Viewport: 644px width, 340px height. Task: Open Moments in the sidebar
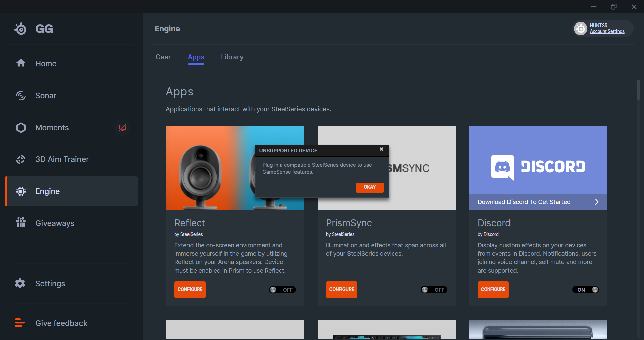(x=71, y=128)
